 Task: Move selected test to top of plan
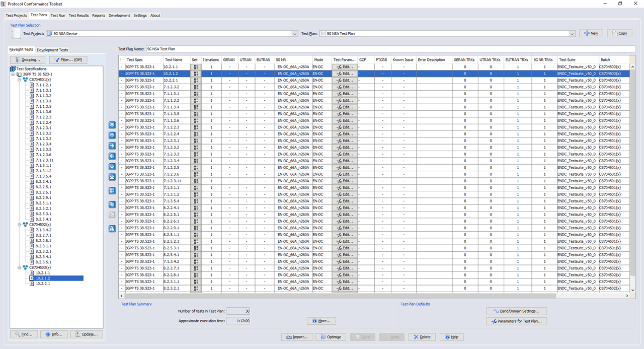click(x=112, y=124)
